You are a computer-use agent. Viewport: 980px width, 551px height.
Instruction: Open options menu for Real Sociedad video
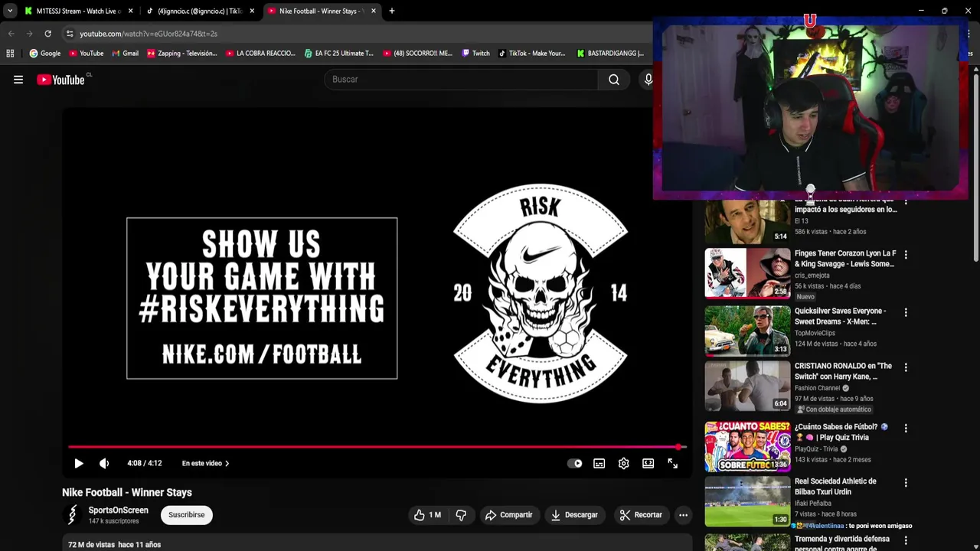[906, 483]
